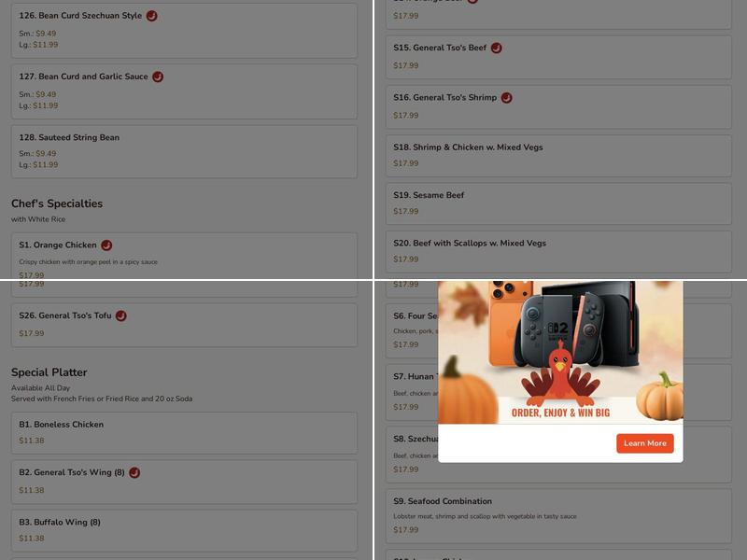This screenshot has height=560, width=747.
Task: Select the S19. Sesame Beef menu item
Action: coord(558,203)
